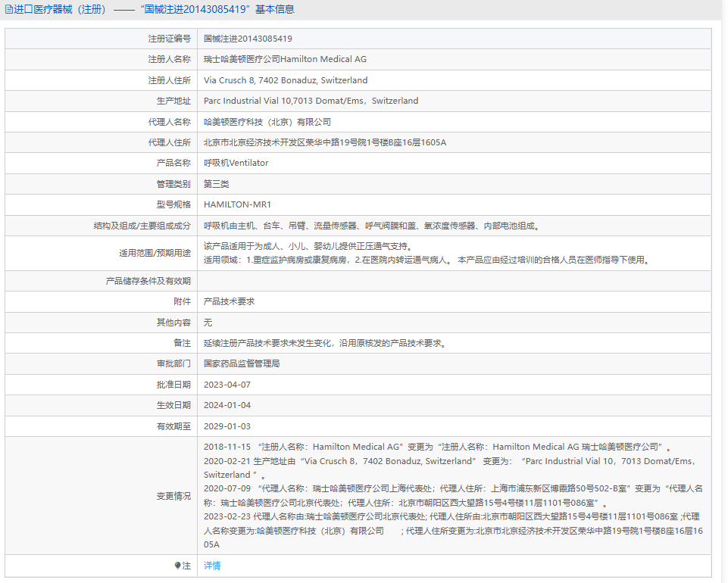Click the page title 进口医疗器械（注册）基本信息
Image resolution: width=728 pixels, height=583 pixels.
pos(152,10)
